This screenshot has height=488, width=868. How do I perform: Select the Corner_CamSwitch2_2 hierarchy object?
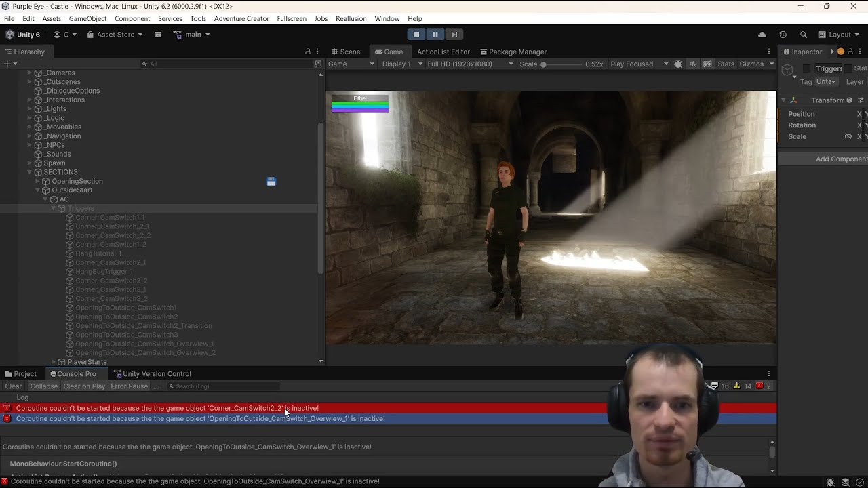[x=111, y=281]
